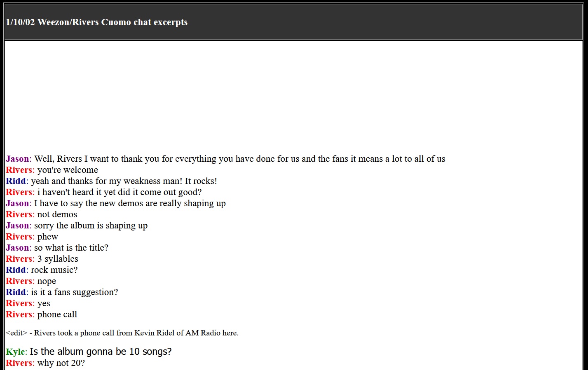Click the blank area below the header

click(293, 95)
